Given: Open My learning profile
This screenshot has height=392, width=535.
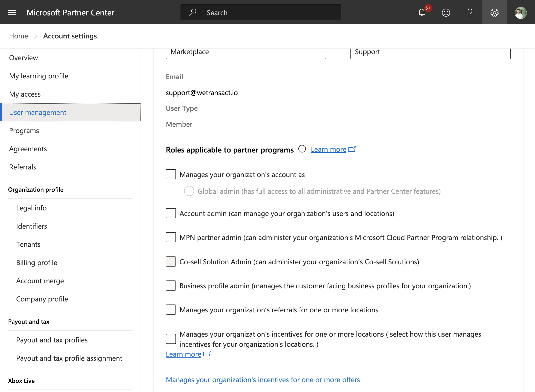Looking at the screenshot, I should [70, 76].
